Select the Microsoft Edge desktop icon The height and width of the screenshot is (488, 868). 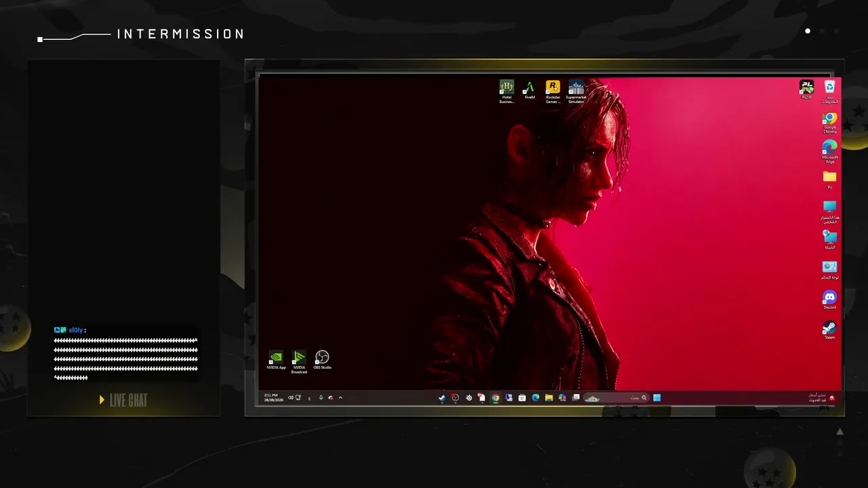(x=829, y=152)
